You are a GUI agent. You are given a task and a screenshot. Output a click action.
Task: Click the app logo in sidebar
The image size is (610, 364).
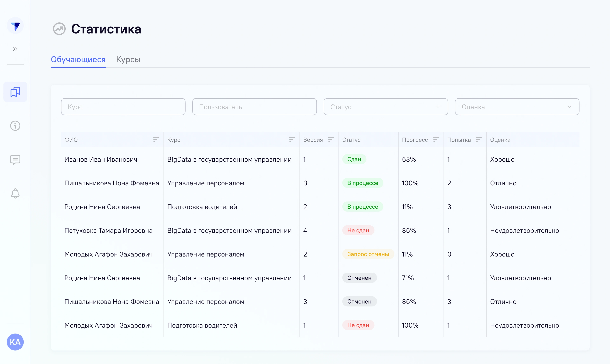[x=15, y=26]
